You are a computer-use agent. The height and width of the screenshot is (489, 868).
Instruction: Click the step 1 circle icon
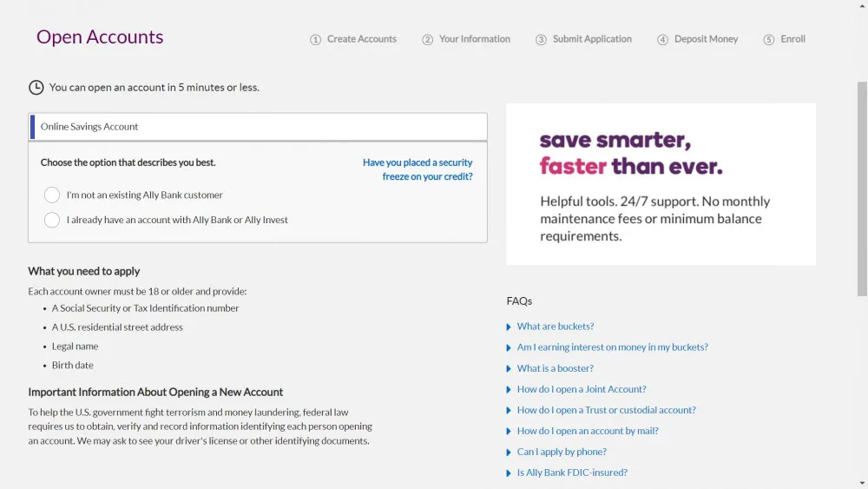pyautogui.click(x=316, y=40)
